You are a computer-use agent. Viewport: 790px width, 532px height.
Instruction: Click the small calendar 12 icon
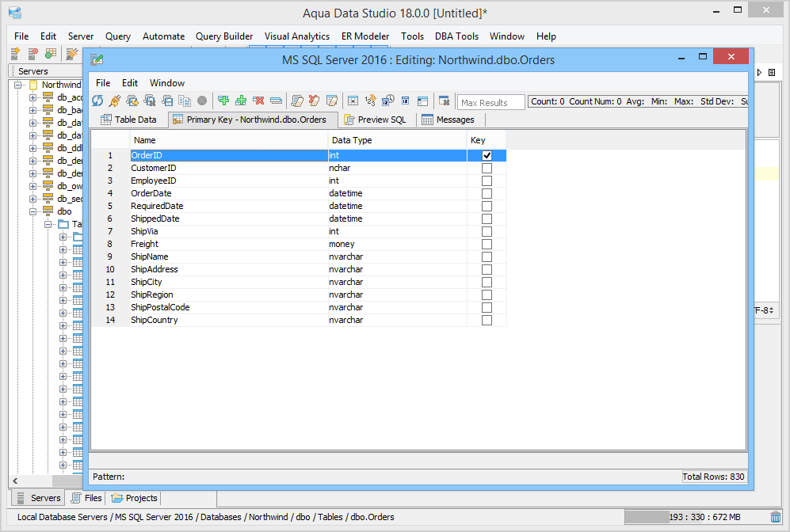406,101
